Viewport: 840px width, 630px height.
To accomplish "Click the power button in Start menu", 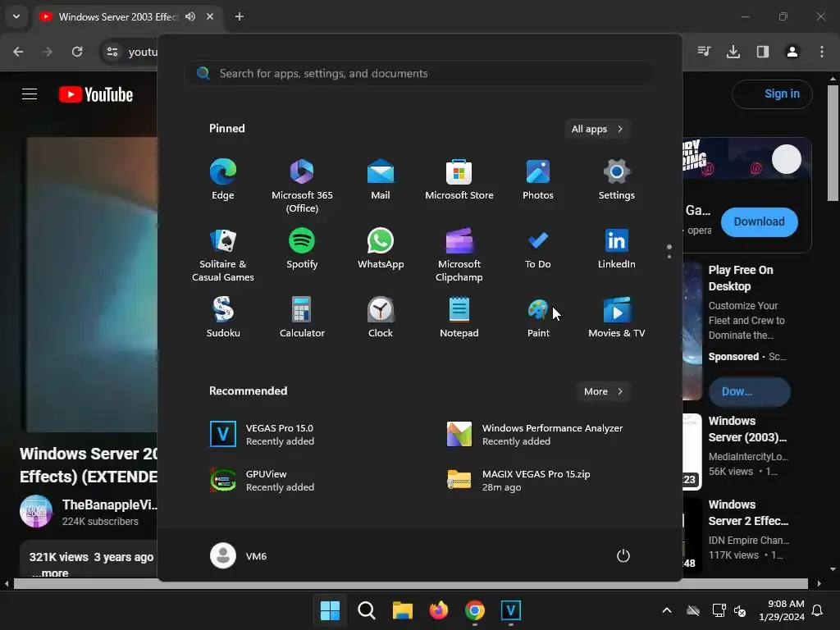I will click(623, 555).
